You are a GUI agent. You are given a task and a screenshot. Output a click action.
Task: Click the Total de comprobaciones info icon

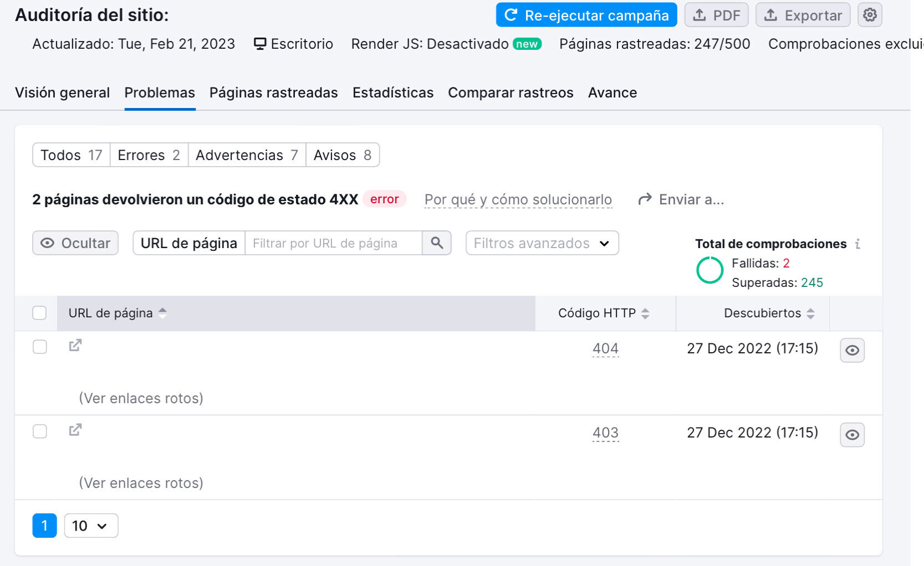pyautogui.click(x=858, y=243)
